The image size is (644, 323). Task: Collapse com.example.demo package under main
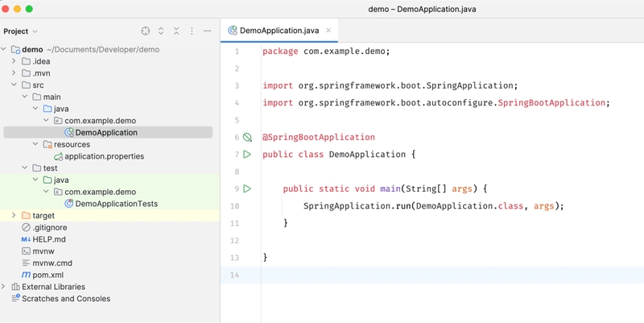pyautogui.click(x=46, y=121)
